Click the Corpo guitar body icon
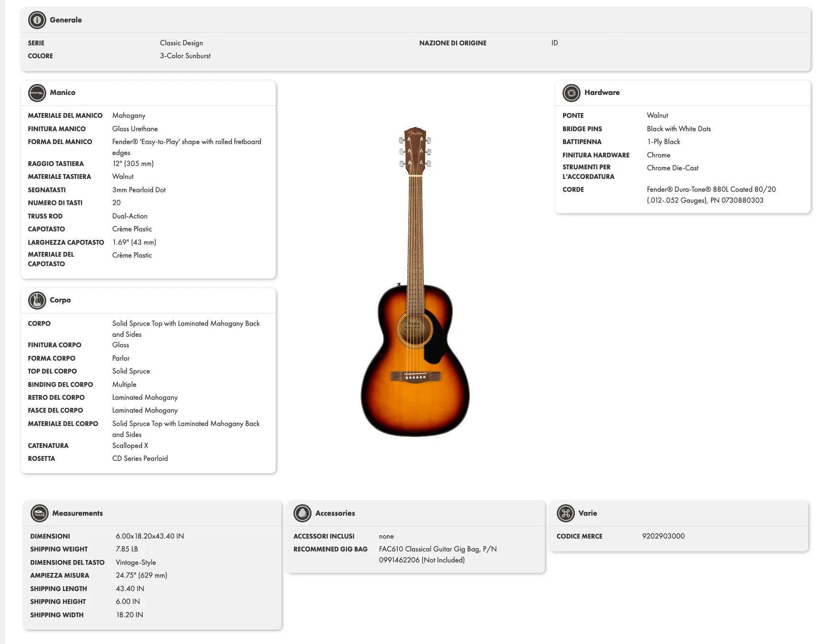 click(37, 301)
